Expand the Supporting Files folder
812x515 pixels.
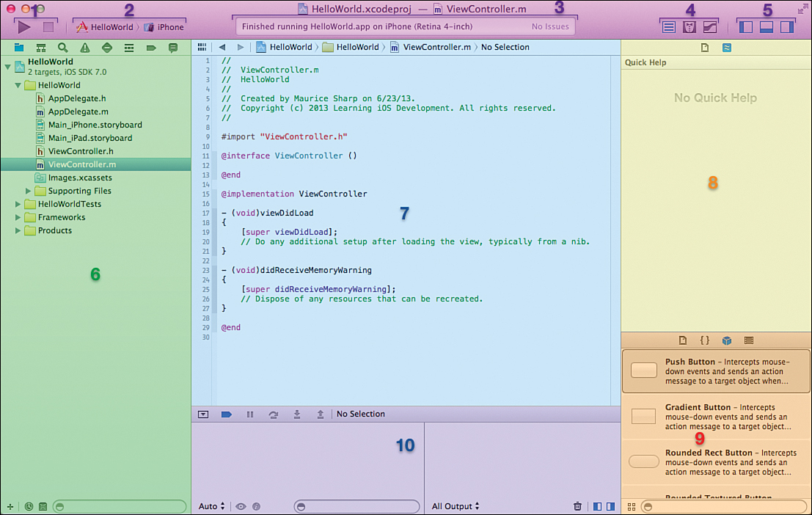click(29, 191)
